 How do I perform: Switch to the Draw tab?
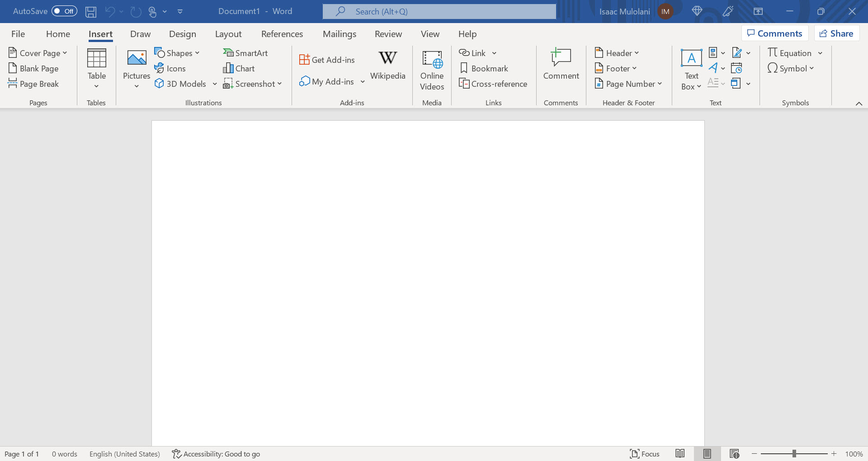point(140,34)
